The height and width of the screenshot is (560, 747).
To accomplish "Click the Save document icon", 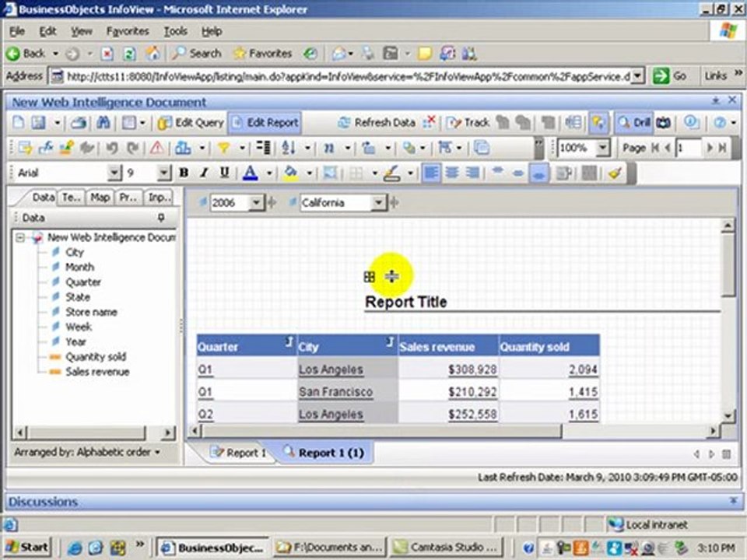I will pos(38,122).
